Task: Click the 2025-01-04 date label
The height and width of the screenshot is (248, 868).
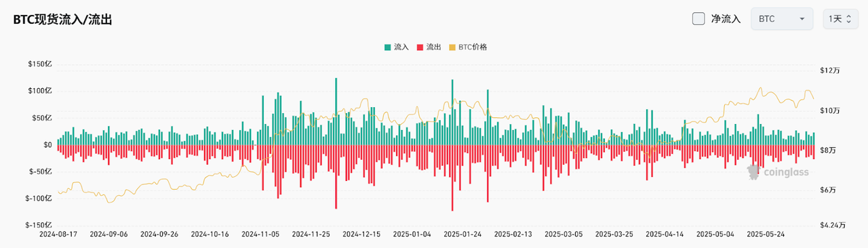Action: [412, 234]
